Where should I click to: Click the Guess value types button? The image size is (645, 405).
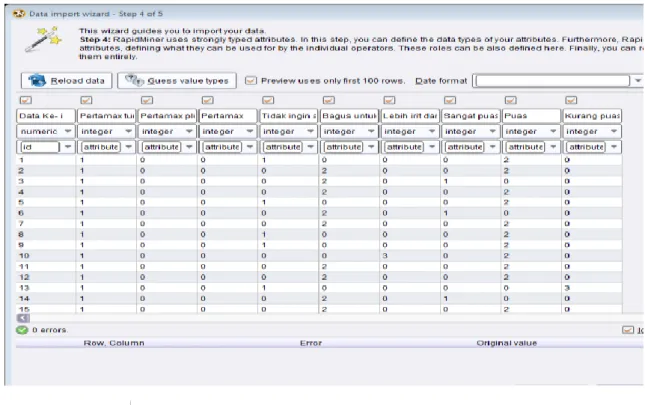(x=177, y=81)
